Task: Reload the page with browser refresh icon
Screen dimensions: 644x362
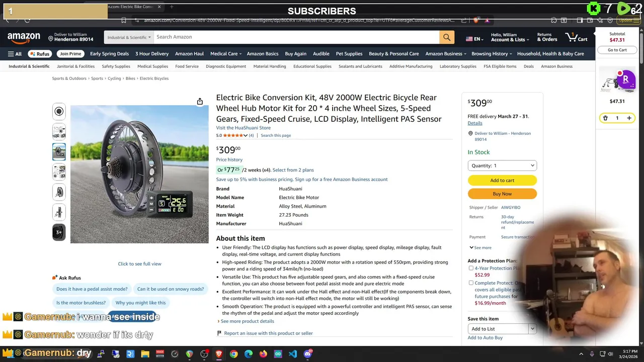Action: coord(27,20)
